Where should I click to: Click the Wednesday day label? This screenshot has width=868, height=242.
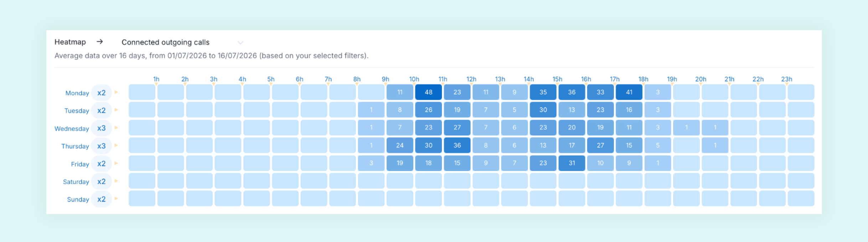[72, 128]
